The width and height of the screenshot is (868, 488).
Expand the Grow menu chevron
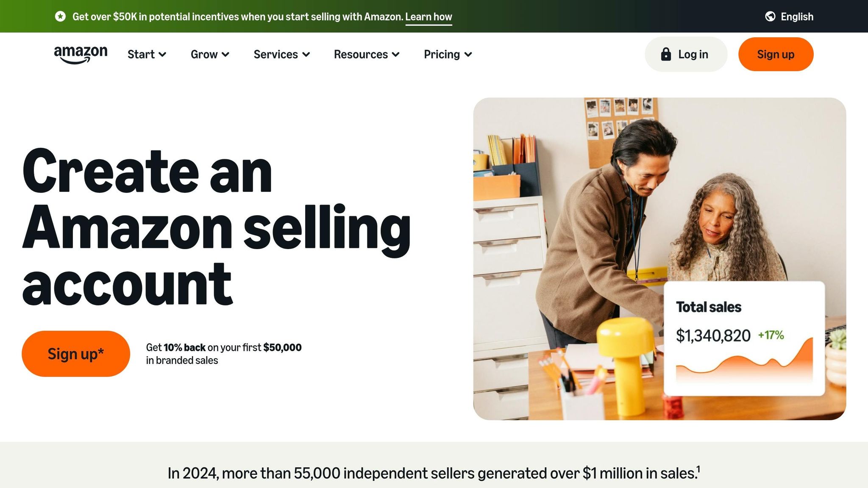click(225, 55)
